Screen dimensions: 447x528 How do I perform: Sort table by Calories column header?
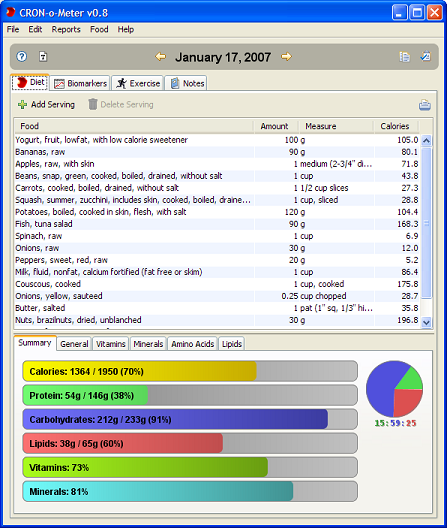[x=395, y=126]
